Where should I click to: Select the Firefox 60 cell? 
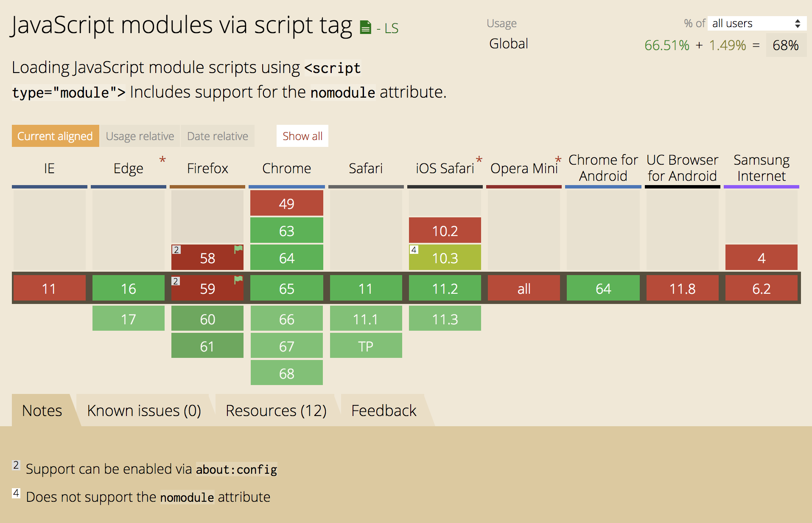tap(207, 318)
